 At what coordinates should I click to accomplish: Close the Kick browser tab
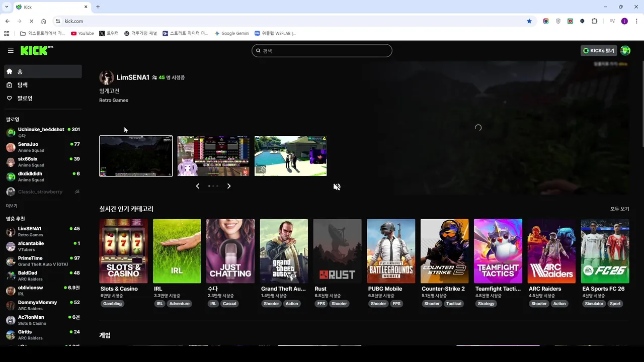coord(86,7)
